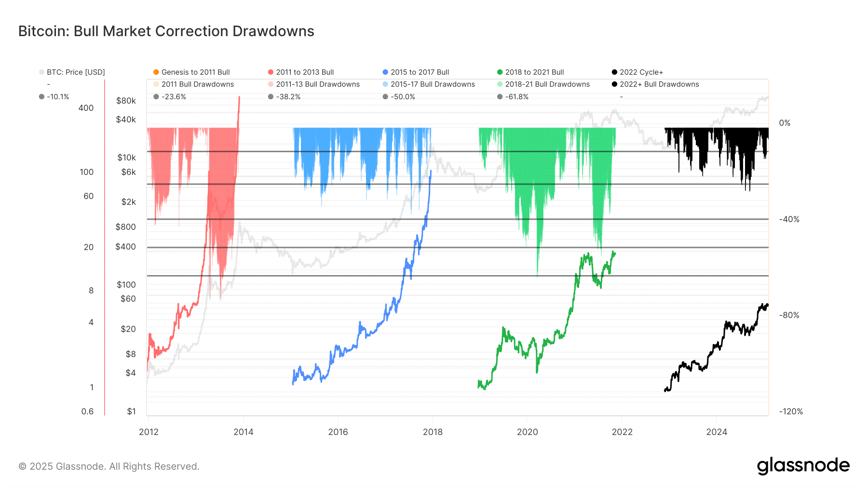Toggle the BTC: Price [USD] legend entry
Viewport: 868px width, 488px height.
coord(72,72)
